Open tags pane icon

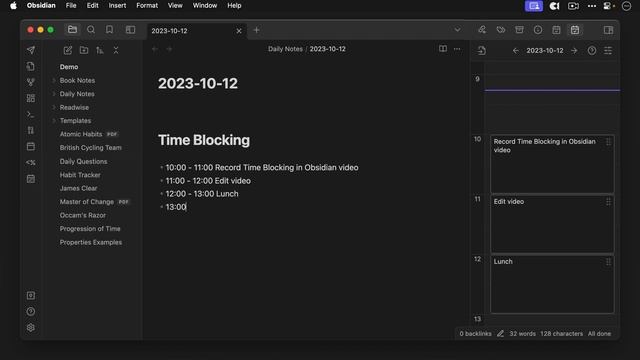click(501, 30)
